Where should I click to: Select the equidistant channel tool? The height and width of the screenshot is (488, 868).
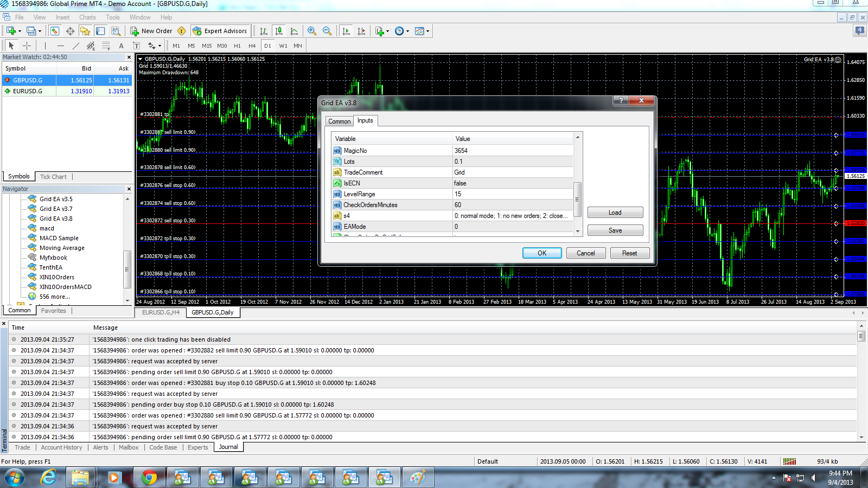click(91, 46)
